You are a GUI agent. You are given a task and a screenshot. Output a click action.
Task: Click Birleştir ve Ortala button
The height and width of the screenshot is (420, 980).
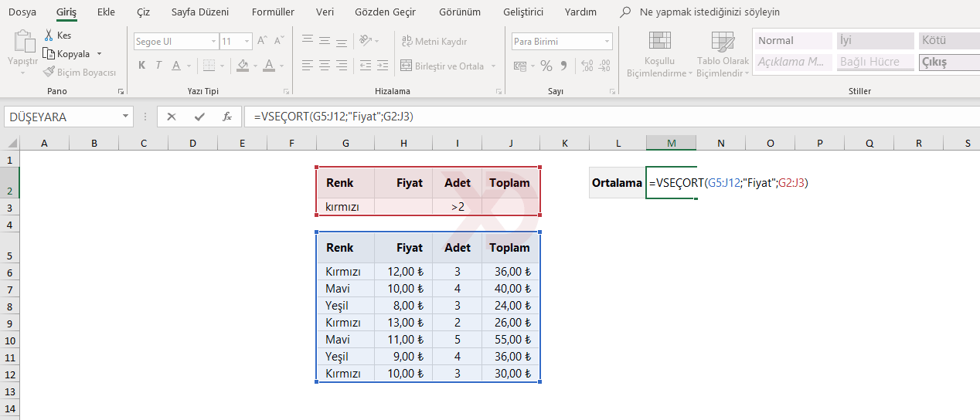point(441,66)
